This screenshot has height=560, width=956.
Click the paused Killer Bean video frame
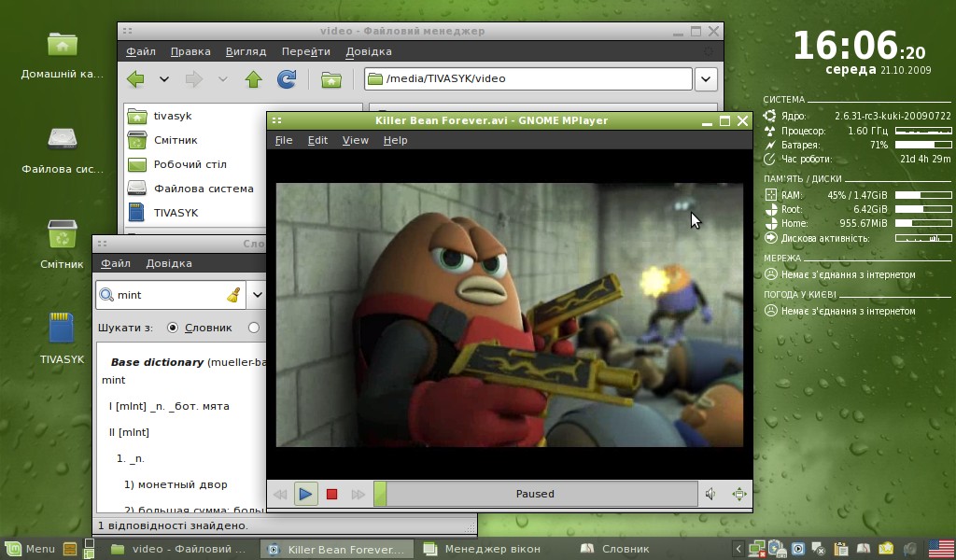(510, 315)
